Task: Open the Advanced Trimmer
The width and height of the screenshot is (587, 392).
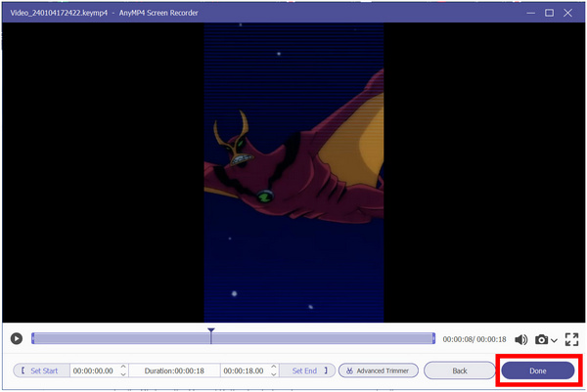Action: [378, 370]
